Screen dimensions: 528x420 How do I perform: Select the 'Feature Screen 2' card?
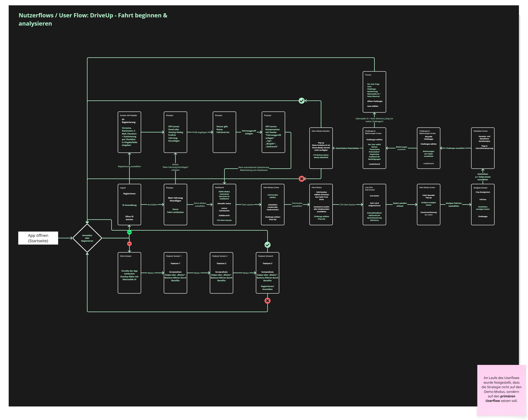click(x=221, y=273)
